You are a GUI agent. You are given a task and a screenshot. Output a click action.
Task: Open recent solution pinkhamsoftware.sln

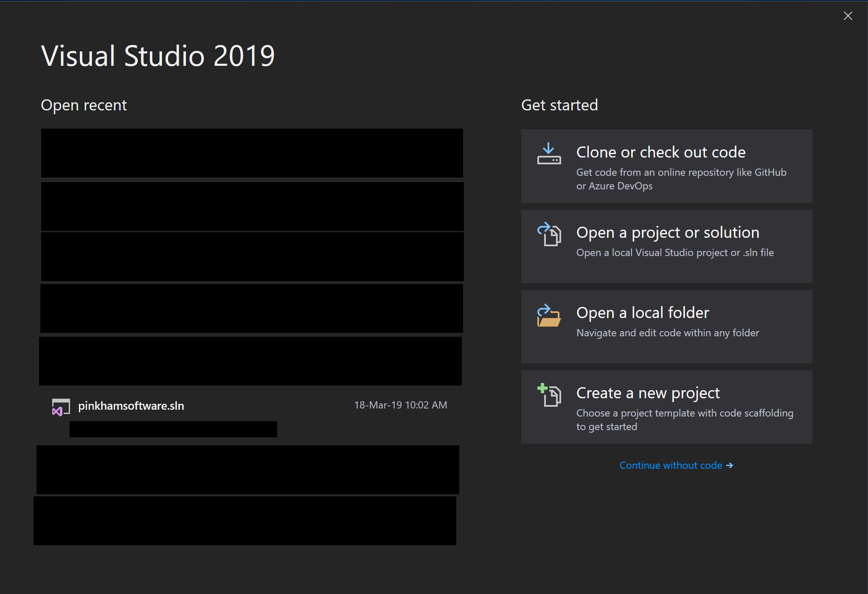(x=250, y=415)
